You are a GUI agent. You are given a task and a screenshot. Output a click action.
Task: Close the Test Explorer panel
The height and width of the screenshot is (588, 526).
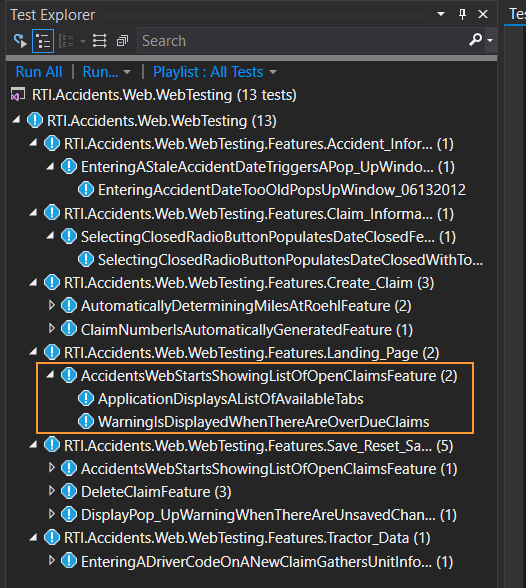(483, 14)
